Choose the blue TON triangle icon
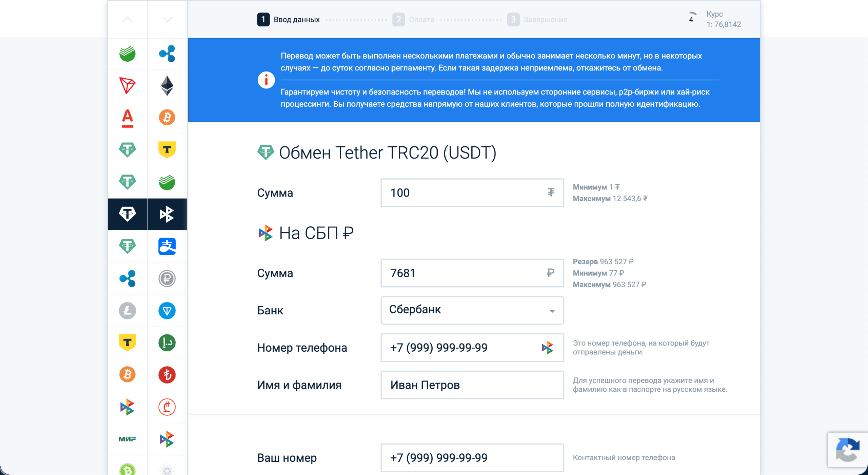 (167, 311)
